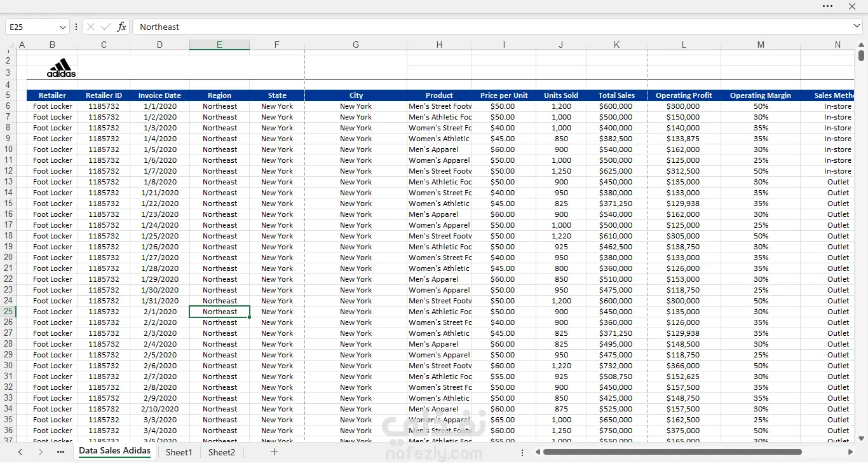Expand the Name Box dropdown
Viewport: 868px width, 463px height.
click(x=63, y=27)
